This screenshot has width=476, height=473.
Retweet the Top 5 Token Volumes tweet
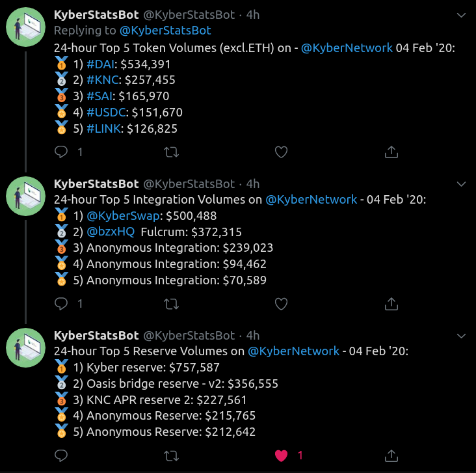point(171,152)
